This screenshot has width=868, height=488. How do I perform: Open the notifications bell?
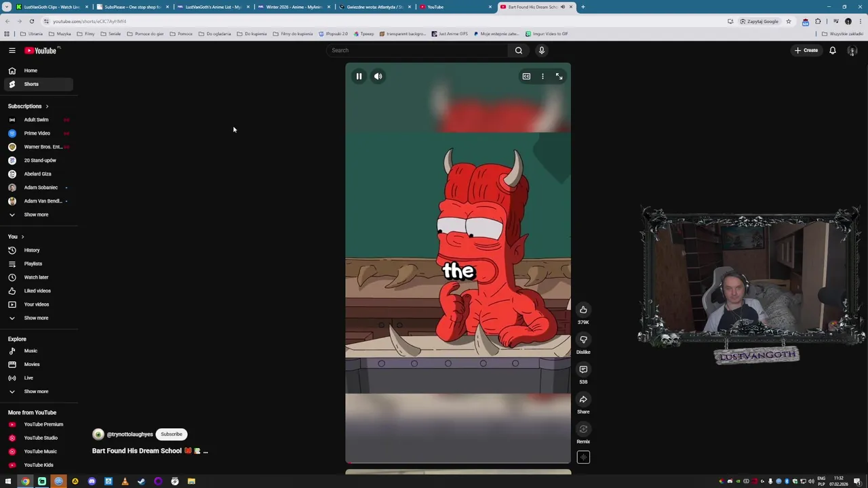pyautogui.click(x=833, y=50)
